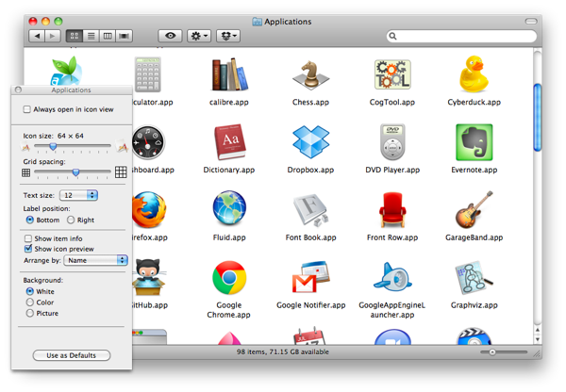
Task: Select the Dropbox.app icon
Action: click(x=310, y=142)
